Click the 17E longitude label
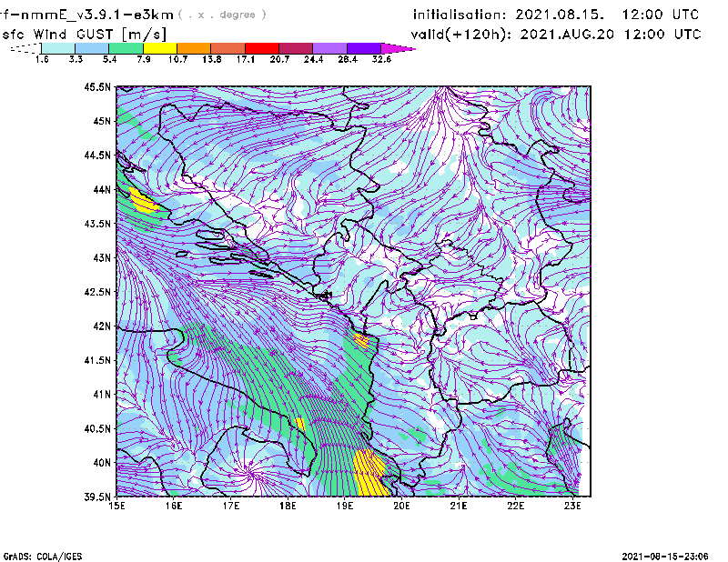The width and height of the screenshot is (728, 562). (231, 506)
